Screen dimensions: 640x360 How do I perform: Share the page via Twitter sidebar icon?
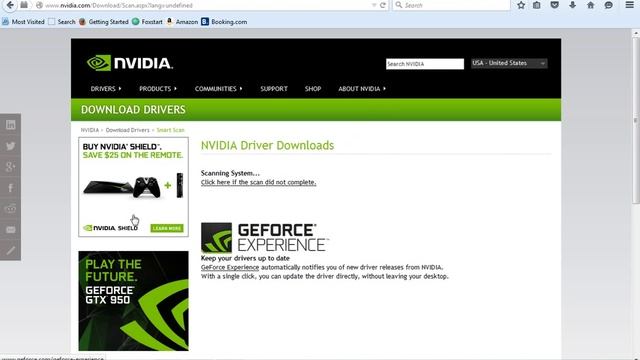coord(11,146)
